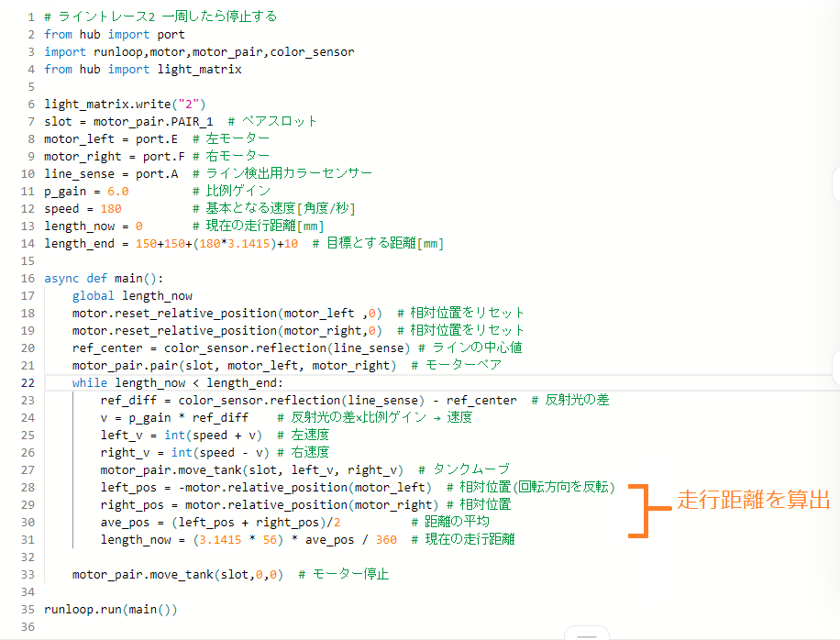Click the upper partial button on right edge
Viewport: 840px width, 640px height.
pyautogui.click(x=834, y=184)
